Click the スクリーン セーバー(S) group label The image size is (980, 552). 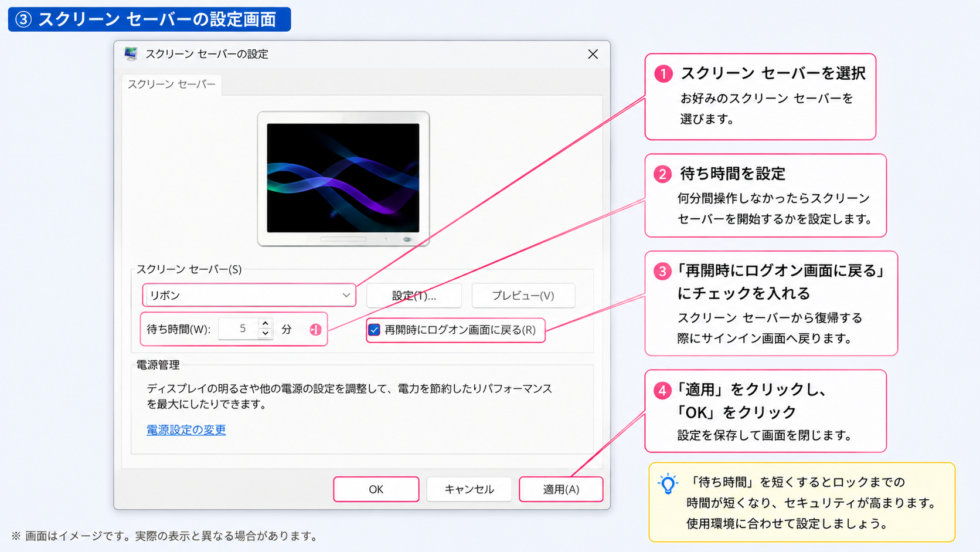click(189, 269)
